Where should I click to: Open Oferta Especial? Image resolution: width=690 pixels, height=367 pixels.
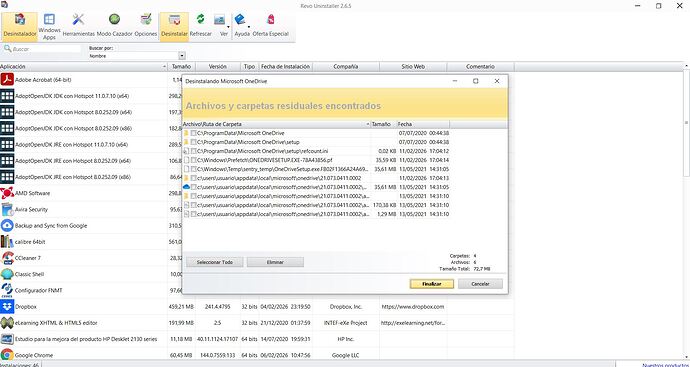(271, 26)
